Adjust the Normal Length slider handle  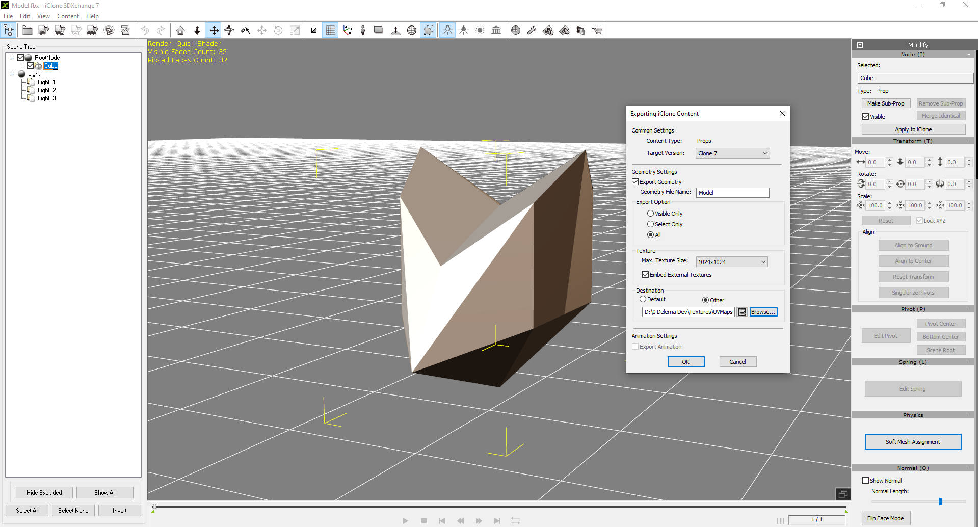click(x=940, y=502)
